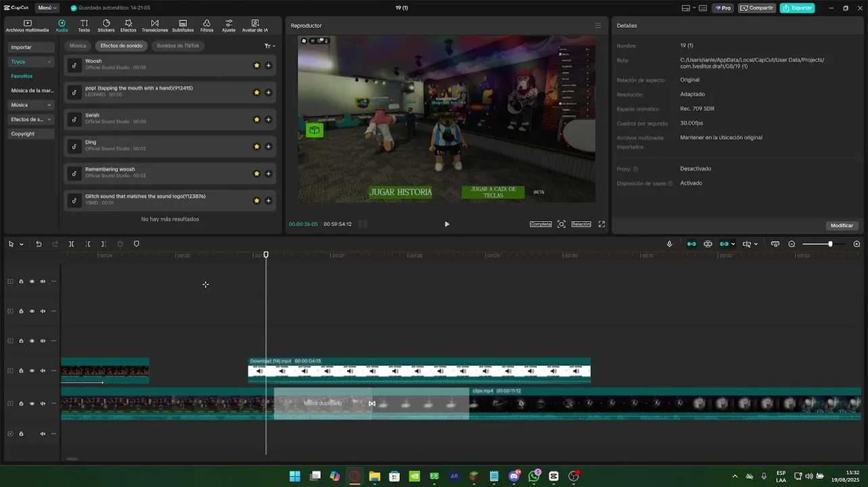This screenshot has width=868, height=487.
Task: Click the timeline playhead marker
Action: [266, 255]
